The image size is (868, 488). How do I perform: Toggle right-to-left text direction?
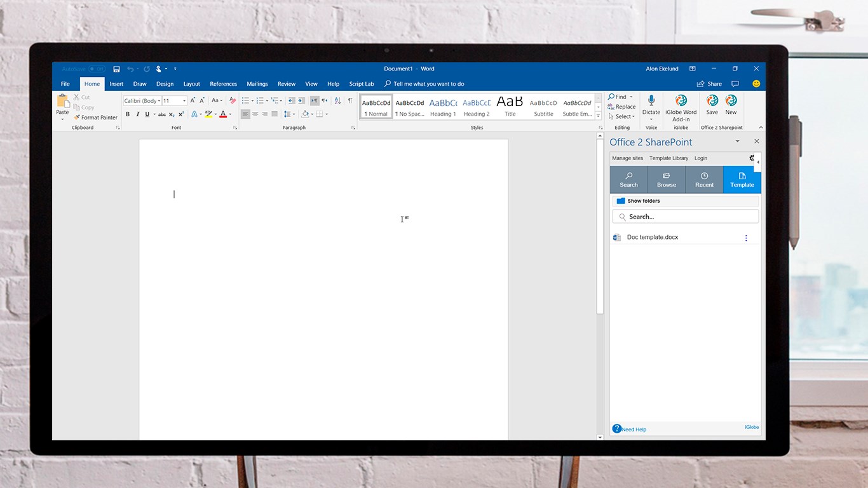coord(324,100)
